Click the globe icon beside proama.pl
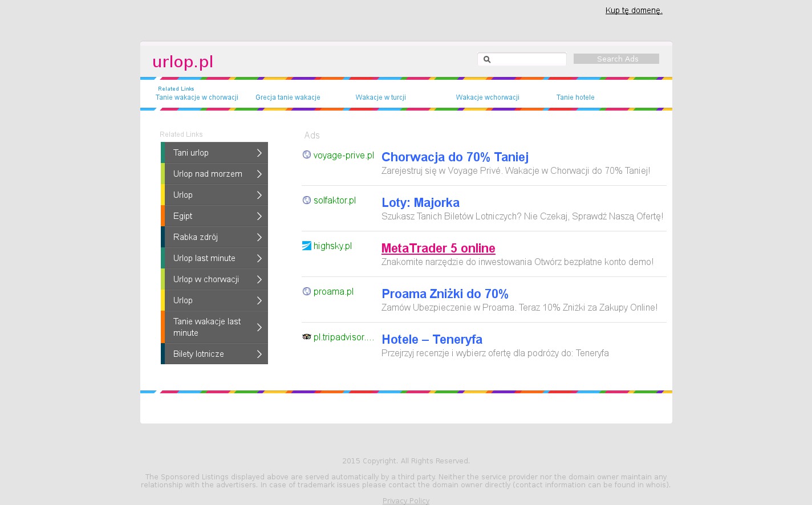 coord(307,291)
